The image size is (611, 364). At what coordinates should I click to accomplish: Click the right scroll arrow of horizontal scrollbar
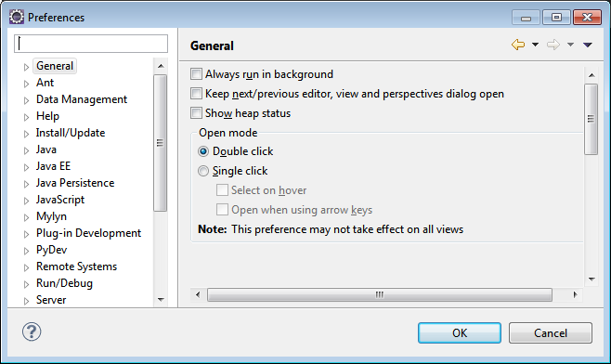pyautogui.click(x=575, y=294)
